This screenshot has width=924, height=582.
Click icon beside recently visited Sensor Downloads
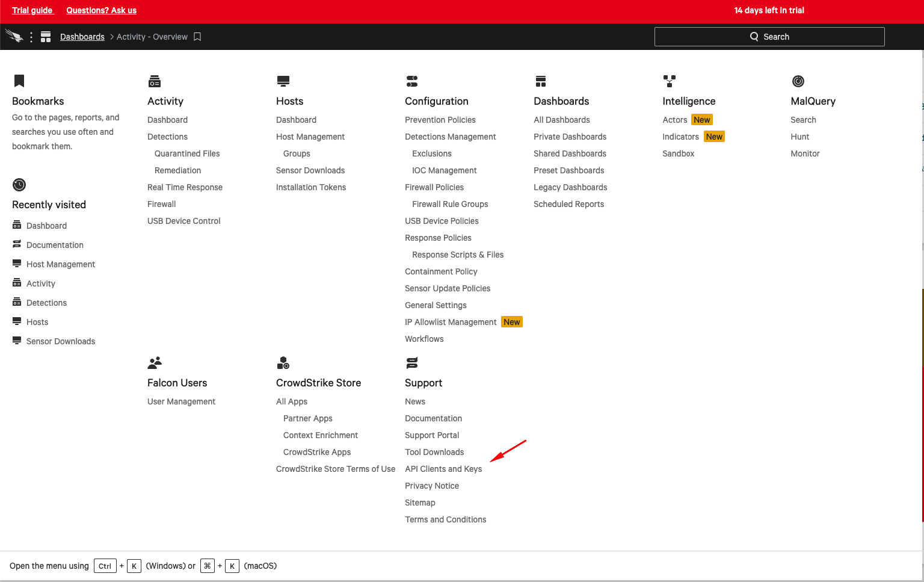[x=17, y=341]
